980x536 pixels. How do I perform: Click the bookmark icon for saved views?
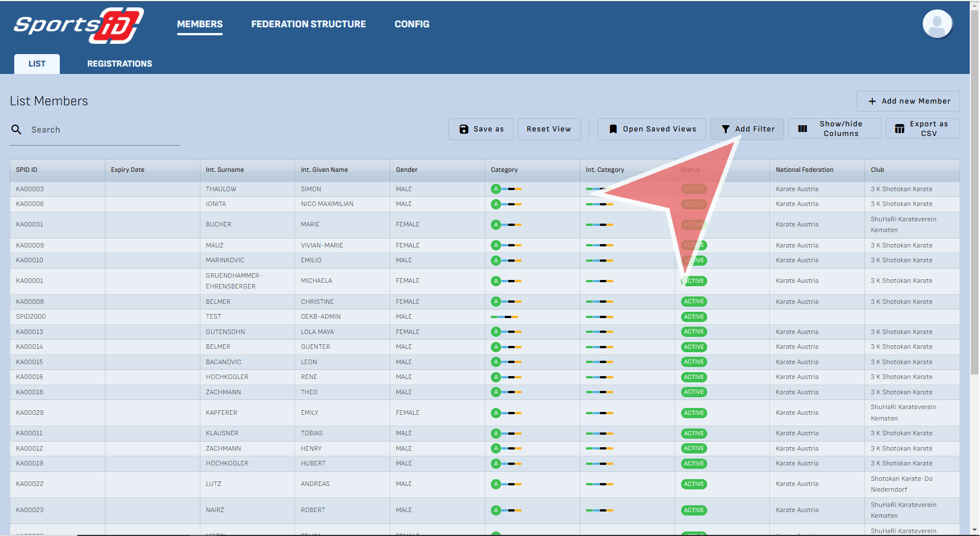pos(613,129)
